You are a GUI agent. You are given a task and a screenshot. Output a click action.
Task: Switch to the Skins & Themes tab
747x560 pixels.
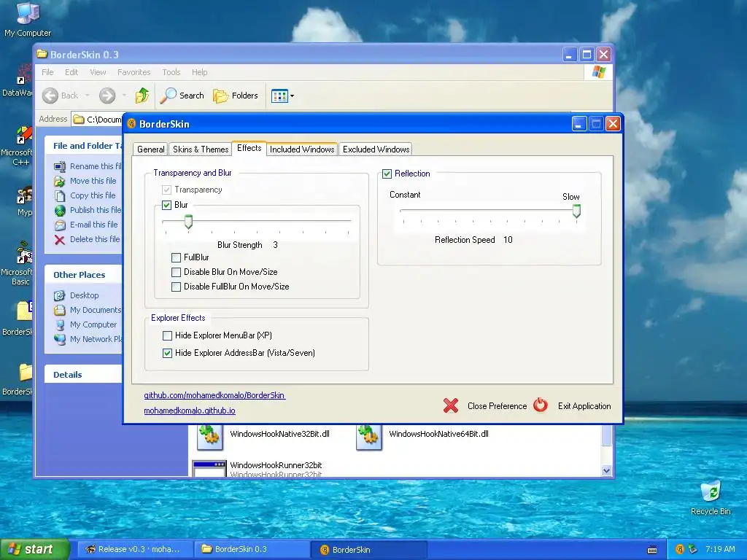tap(201, 149)
